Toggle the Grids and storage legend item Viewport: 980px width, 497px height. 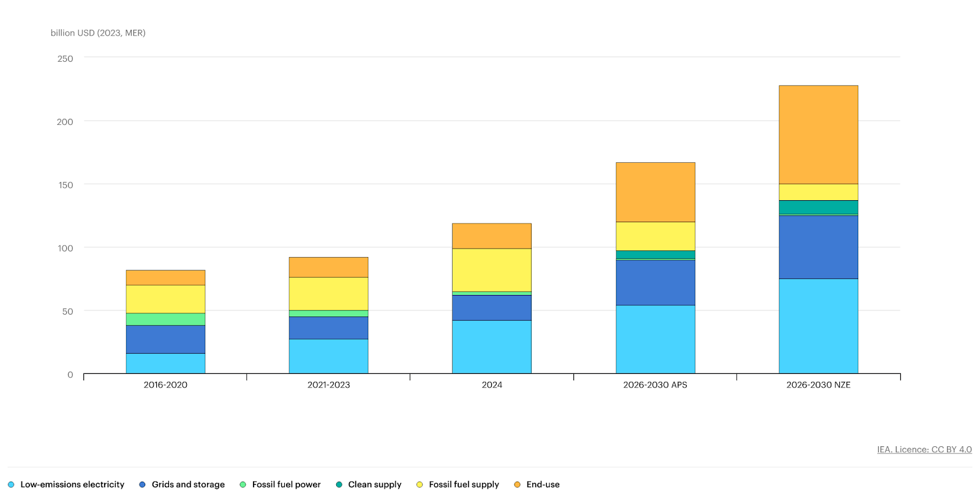coord(182,484)
